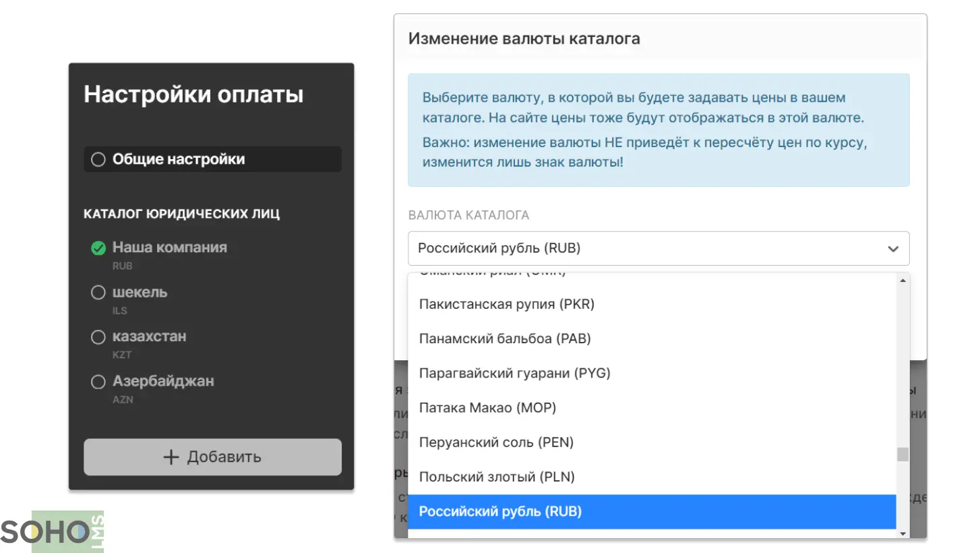Click the scroll up arrow of list
Viewport: 980px width, 553px height.
pyautogui.click(x=903, y=280)
